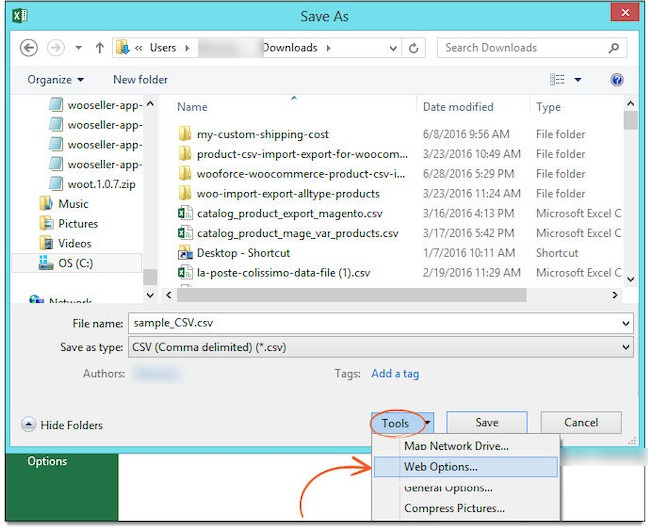The width and height of the screenshot is (650, 531).
Task: Click the Back navigation arrow
Action: (29, 48)
